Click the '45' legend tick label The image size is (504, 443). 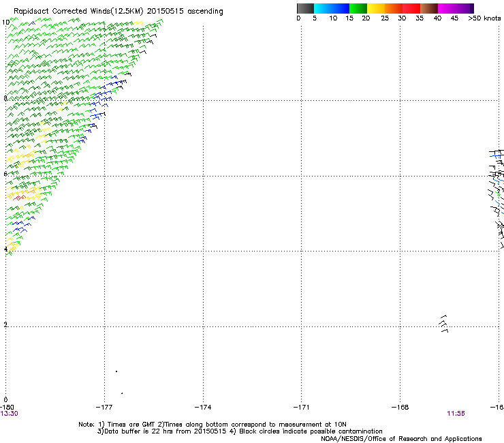454,18
